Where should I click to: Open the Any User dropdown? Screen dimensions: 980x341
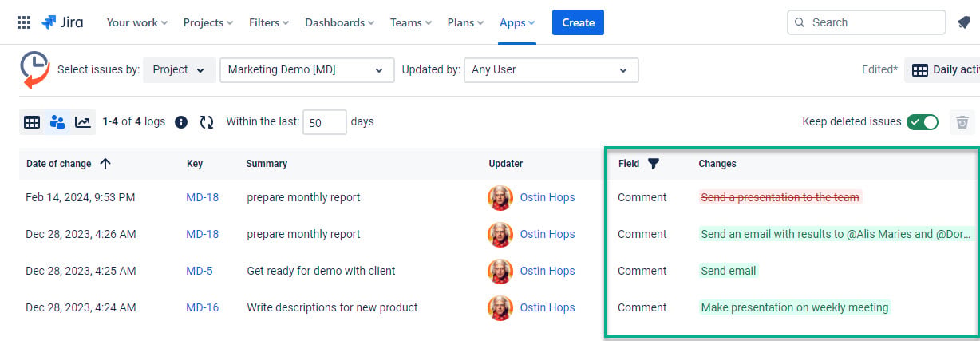click(x=551, y=69)
